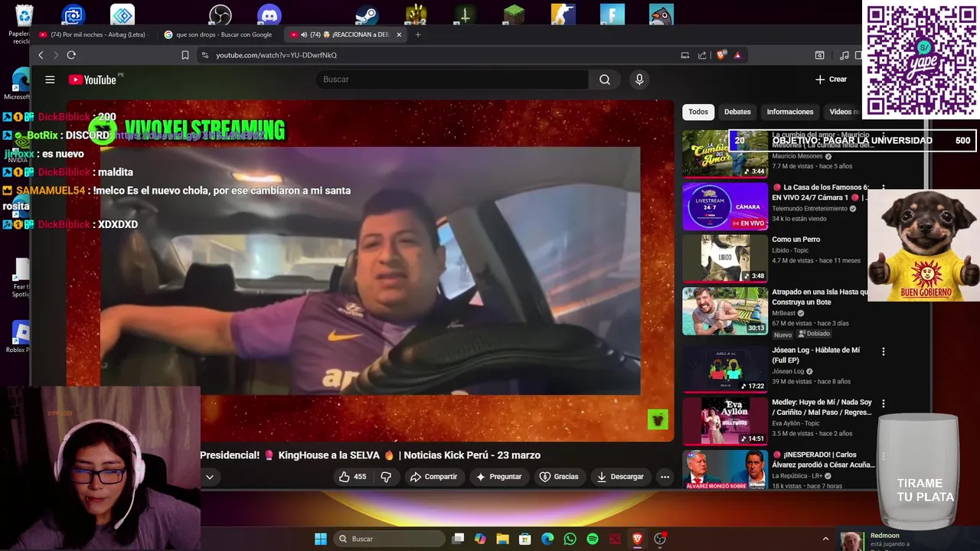Open Microsoft Store from taskbar
This screenshot has width=980, height=551.
(x=525, y=539)
